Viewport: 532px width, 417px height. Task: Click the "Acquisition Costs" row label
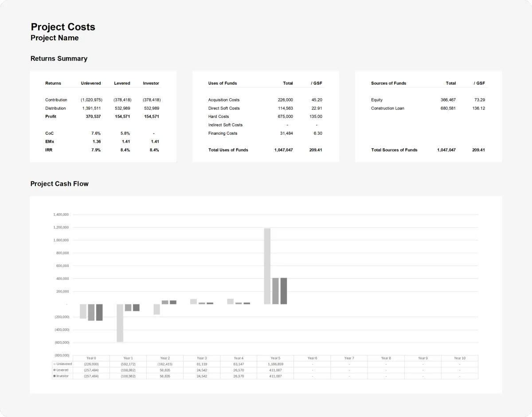224,100
